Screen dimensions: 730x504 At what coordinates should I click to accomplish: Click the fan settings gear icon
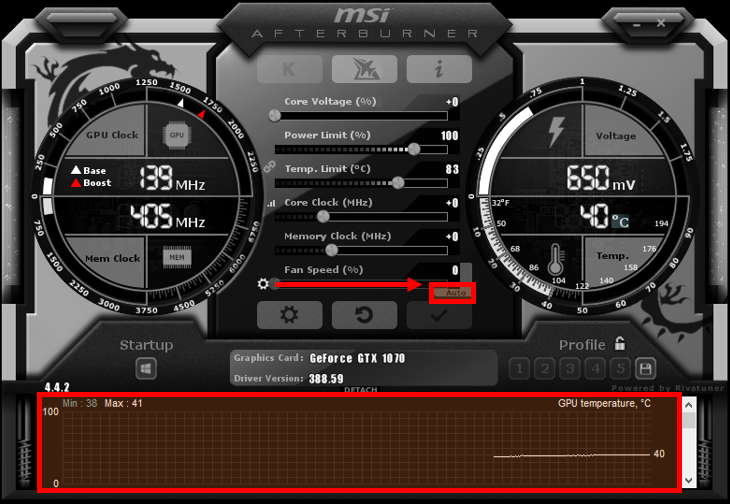tap(263, 284)
